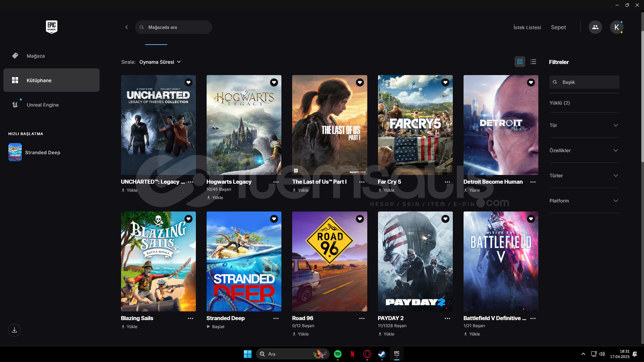The image size is (644, 362).
Task: Toggle favorite heart on UNCHARTED cover
Action: tap(189, 82)
